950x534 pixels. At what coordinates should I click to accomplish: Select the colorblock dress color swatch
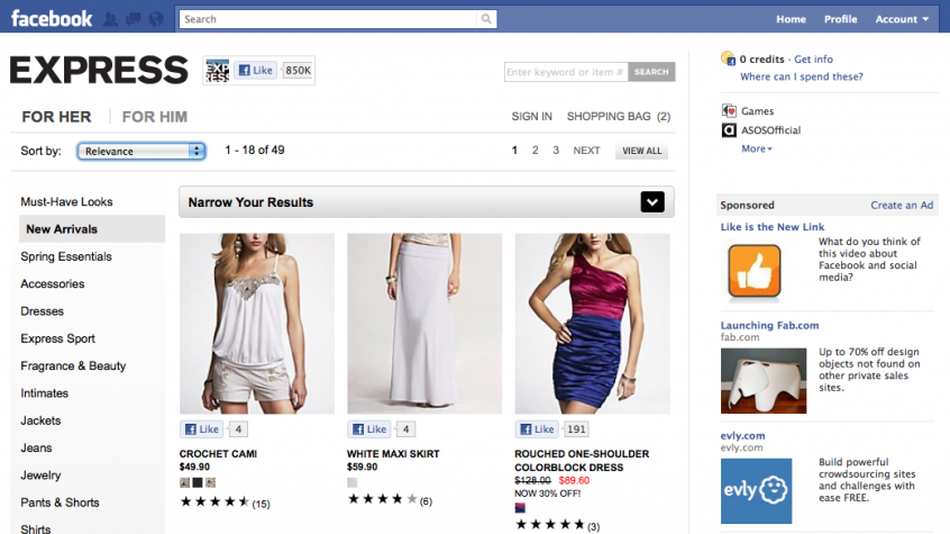pos(520,508)
